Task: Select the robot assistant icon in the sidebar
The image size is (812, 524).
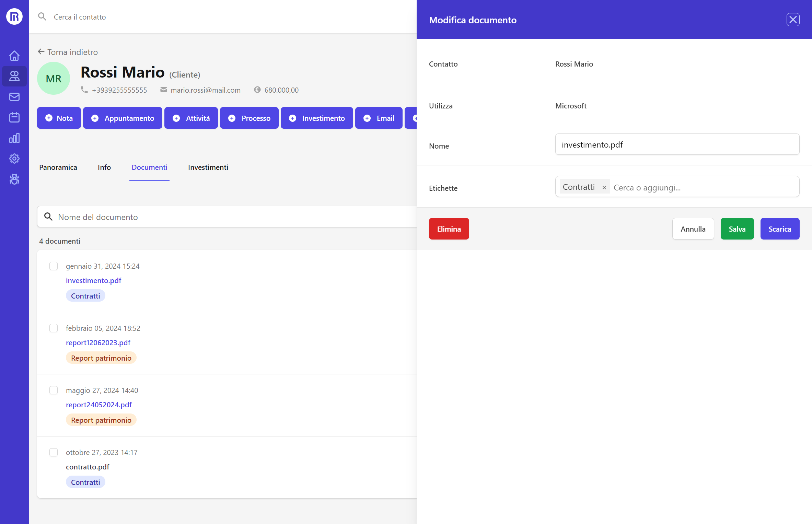Action: pyautogui.click(x=14, y=179)
